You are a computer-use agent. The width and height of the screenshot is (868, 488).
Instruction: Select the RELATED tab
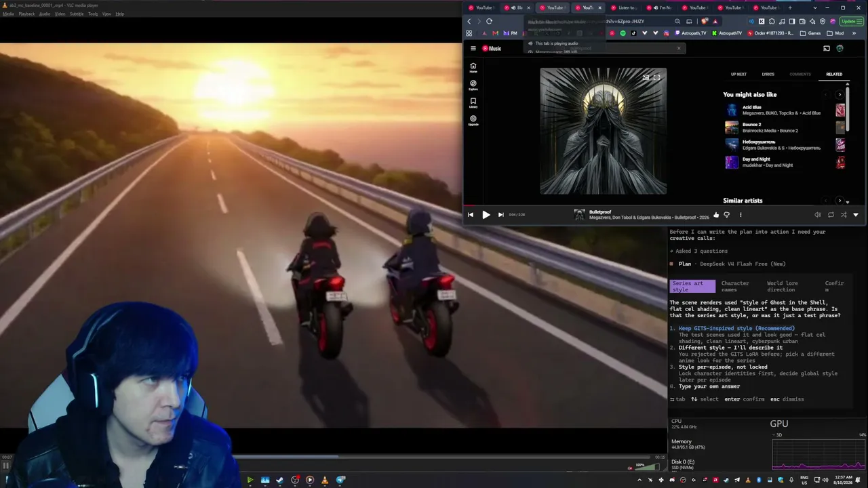(x=834, y=74)
